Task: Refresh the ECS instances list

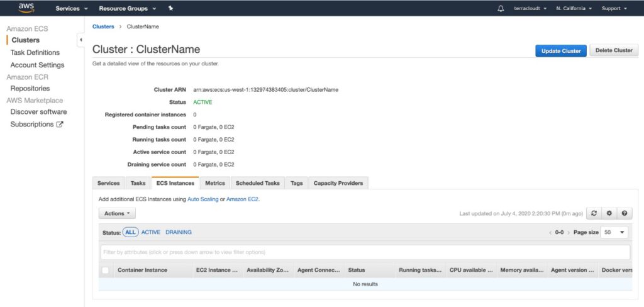Action: 594,214
